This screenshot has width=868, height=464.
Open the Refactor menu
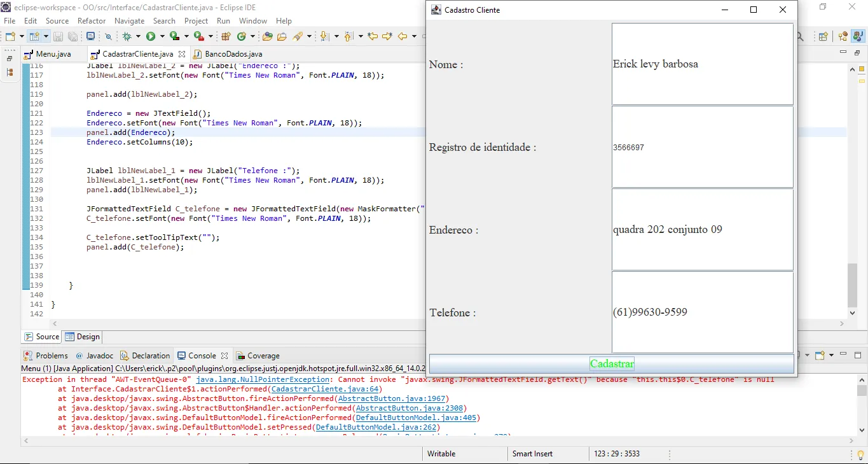tap(92, 21)
